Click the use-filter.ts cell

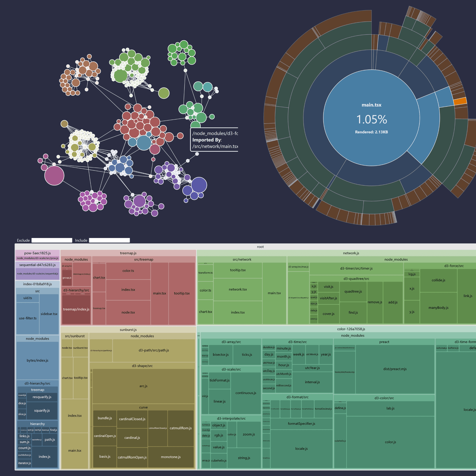coord(28,318)
